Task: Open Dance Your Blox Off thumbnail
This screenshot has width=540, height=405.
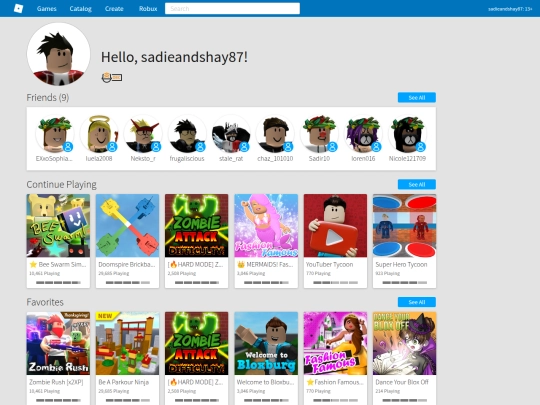Action: (x=405, y=343)
